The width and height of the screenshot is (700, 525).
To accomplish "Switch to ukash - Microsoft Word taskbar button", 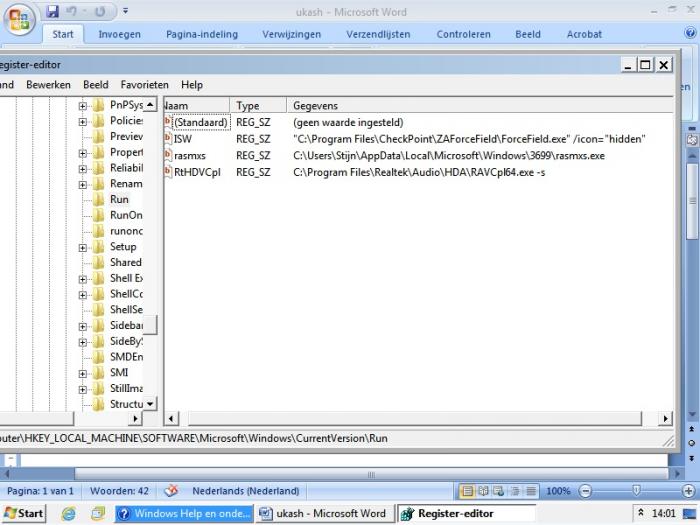I will click(325, 513).
